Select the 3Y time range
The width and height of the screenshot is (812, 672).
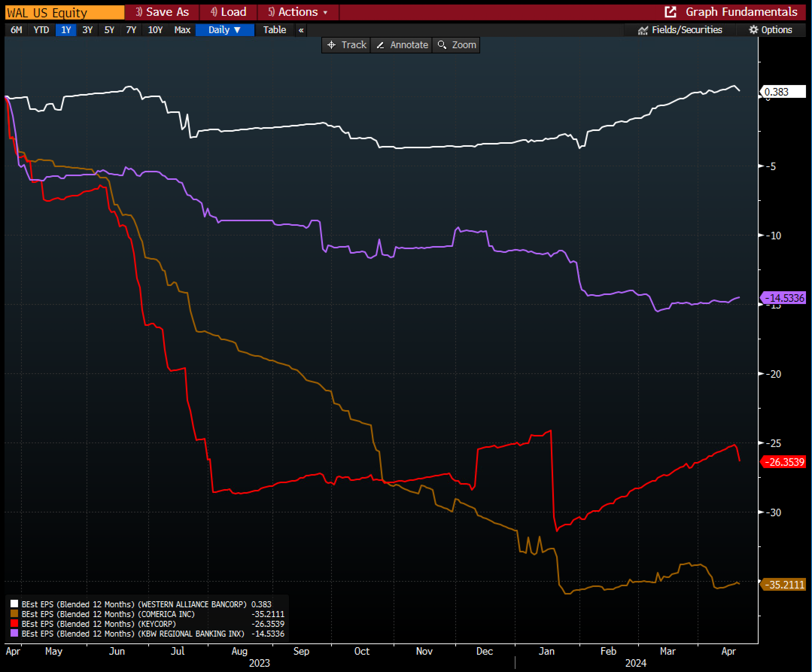coord(88,30)
